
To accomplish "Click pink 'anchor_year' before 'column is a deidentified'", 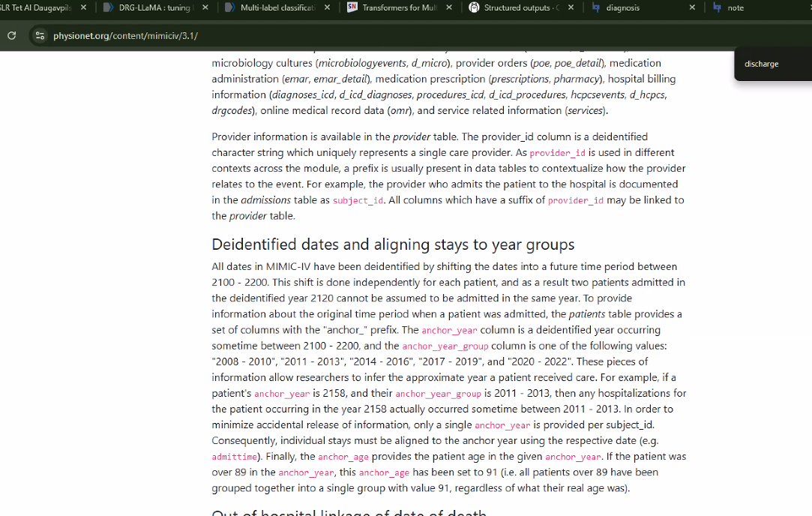I will [x=450, y=331].
